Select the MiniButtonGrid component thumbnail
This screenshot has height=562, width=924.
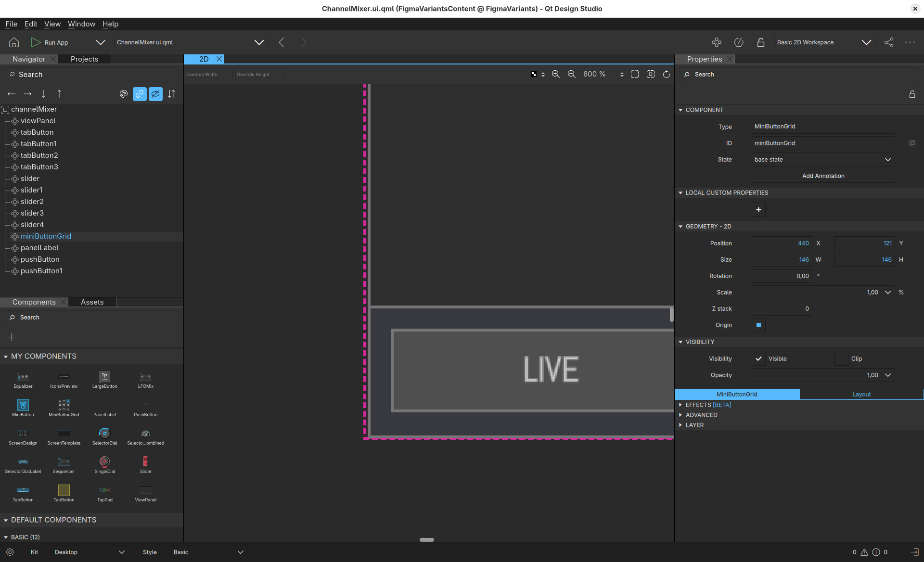(x=64, y=406)
